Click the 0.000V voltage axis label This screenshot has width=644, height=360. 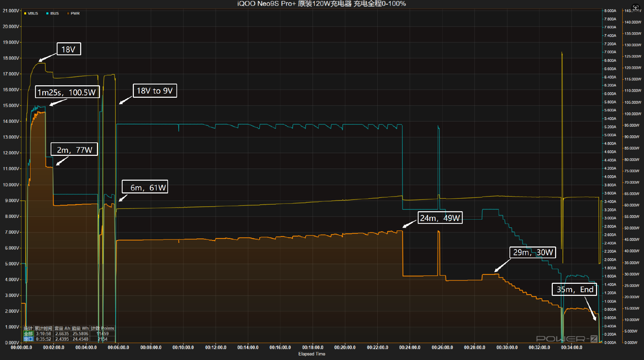click(12, 343)
